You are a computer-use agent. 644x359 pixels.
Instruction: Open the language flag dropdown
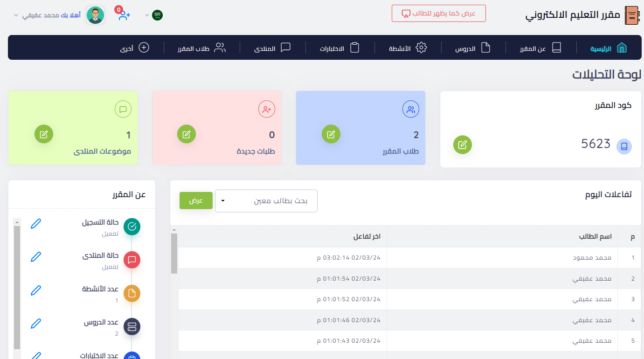click(153, 15)
